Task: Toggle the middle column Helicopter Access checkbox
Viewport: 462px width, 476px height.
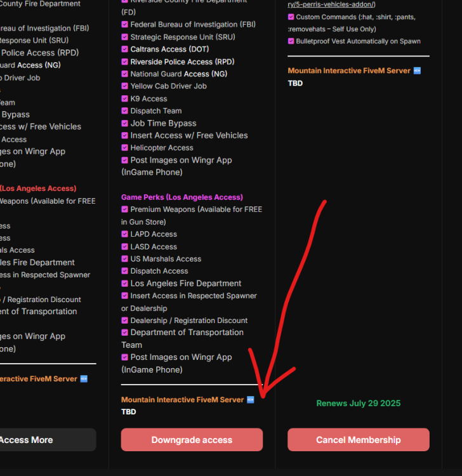Action: (124, 147)
